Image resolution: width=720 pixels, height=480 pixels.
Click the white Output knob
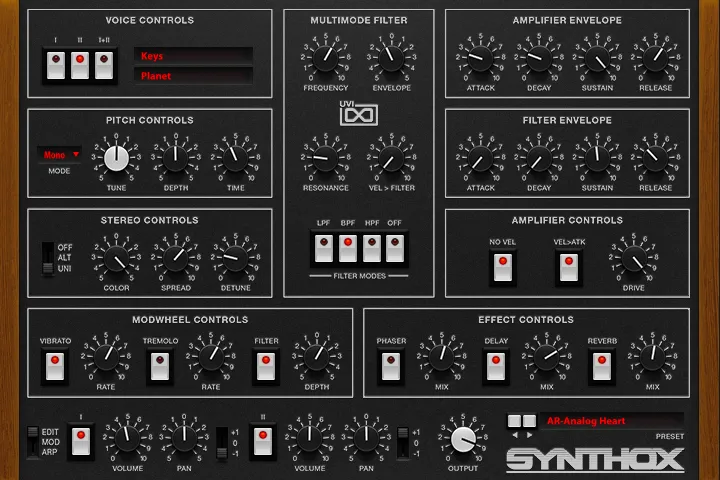tap(463, 439)
